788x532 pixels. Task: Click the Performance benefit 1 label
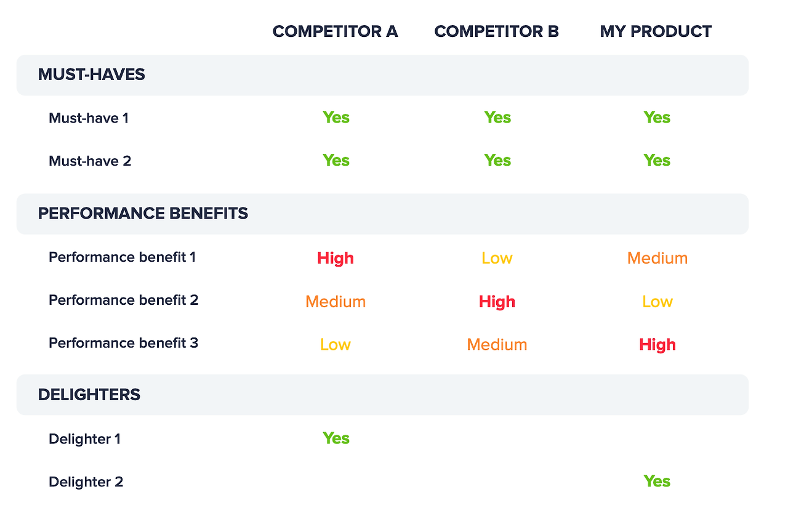[x=122, y=257]
